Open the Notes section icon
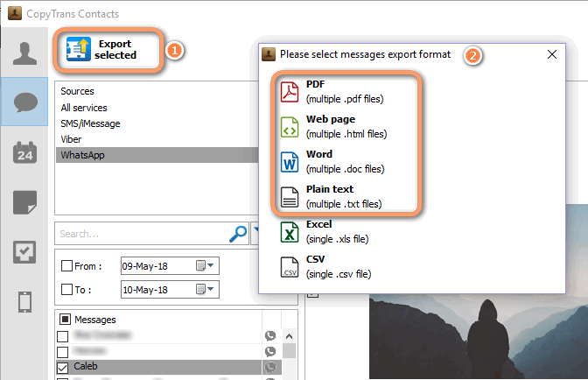 (24, 202)
